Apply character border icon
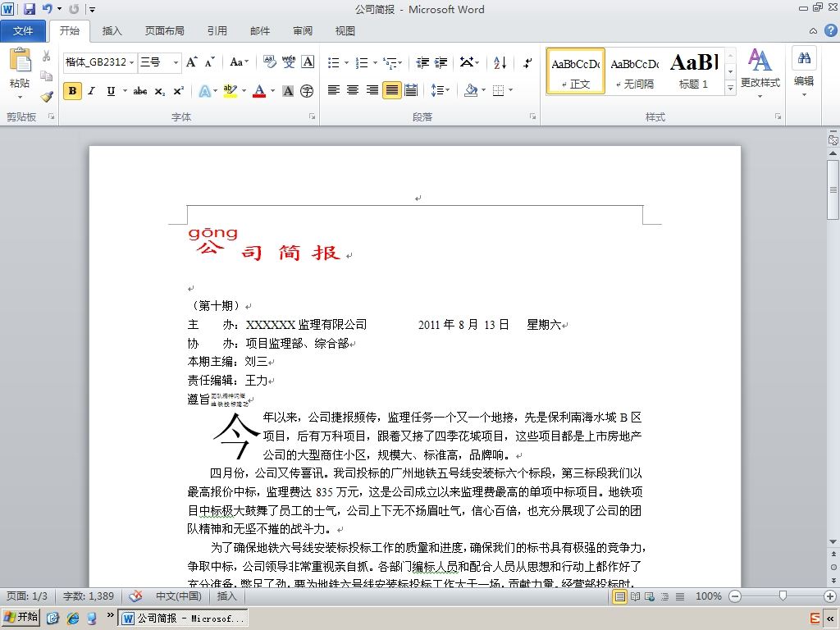This screenshot has width=840, height=630. pyautogui.click(x=308, y=62)
